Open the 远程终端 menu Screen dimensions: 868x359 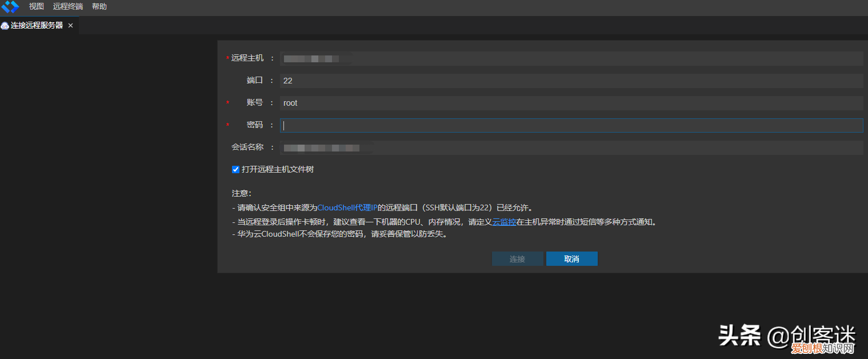67,6
